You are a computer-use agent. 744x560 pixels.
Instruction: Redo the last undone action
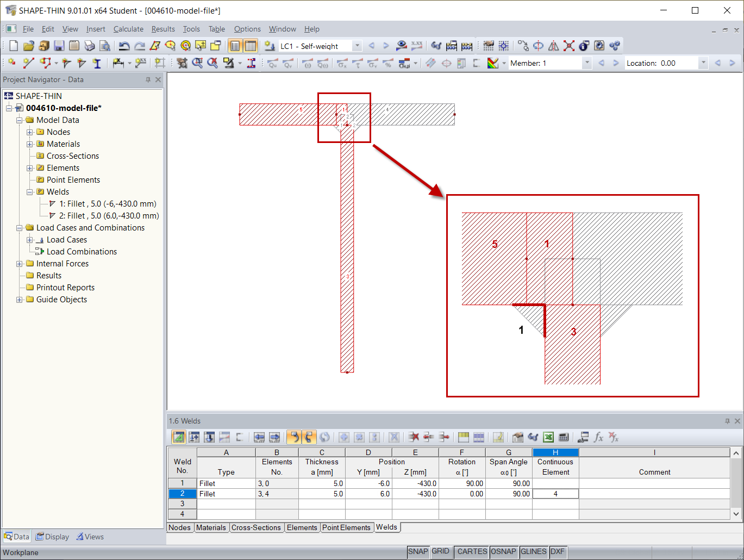tap(139, 46)
